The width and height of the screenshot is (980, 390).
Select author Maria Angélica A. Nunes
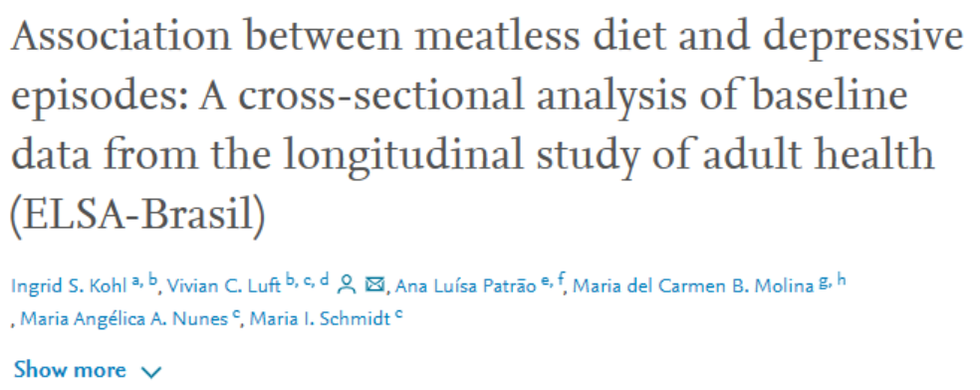pyautogui.click(x=123, y=319)
